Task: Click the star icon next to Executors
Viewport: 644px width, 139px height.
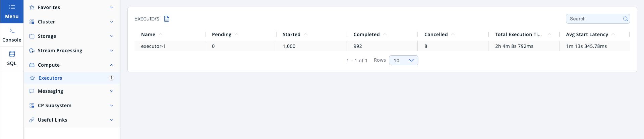Action: [32, 78]
